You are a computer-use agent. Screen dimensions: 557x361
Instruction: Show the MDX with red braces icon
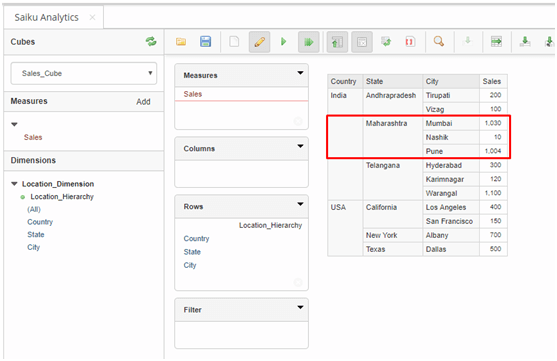tap(410, 42)
